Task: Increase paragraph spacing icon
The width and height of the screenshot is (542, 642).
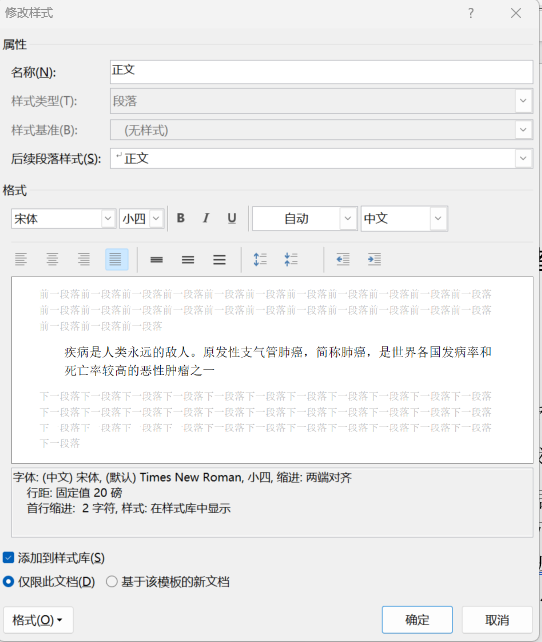Action: (x=260, y=259)
